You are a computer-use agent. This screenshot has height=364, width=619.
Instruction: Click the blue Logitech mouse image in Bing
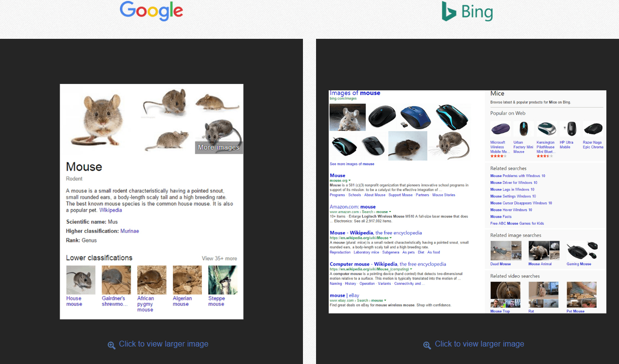click(416, 117)
